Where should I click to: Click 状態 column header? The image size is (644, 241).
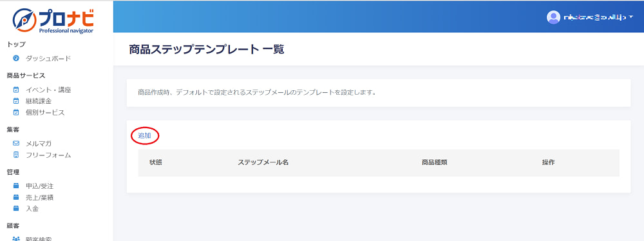pyautogui.click(x=156, y=162)
